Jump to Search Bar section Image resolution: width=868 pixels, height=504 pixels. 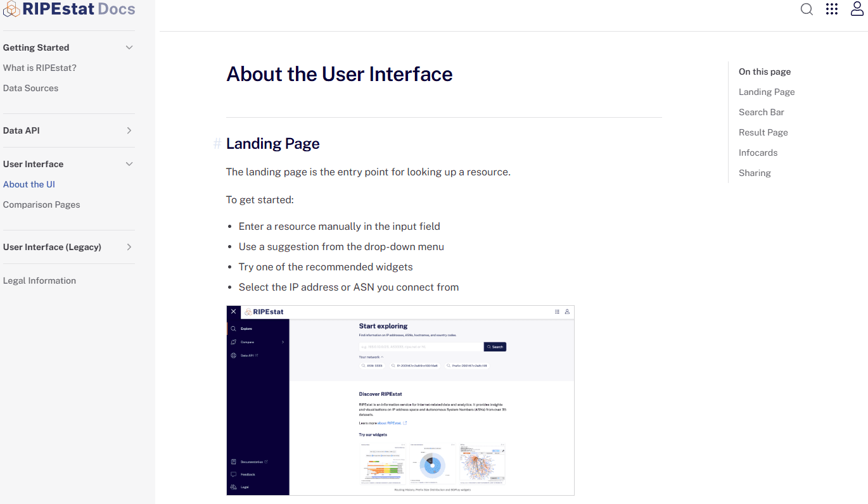pos(762,112)
